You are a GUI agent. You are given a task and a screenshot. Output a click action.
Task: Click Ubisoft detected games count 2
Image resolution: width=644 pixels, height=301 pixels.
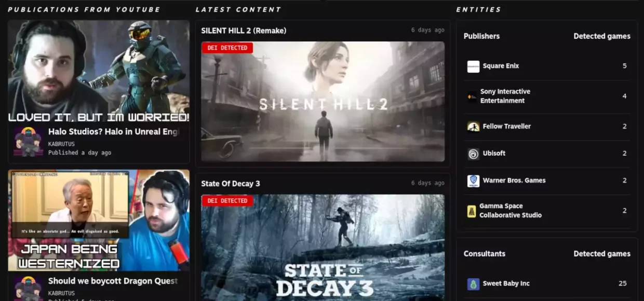pyautogui.click(x=625, y=153)
